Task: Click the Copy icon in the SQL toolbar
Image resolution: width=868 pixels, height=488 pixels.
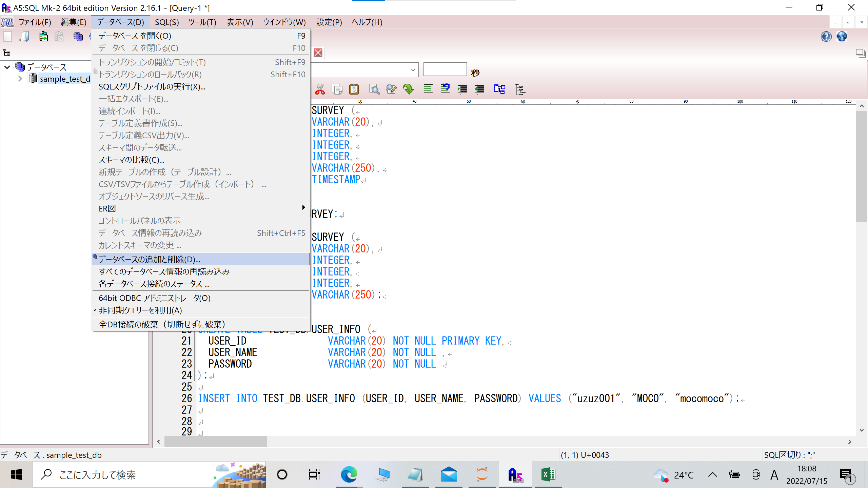Action: (x=337, y=89)
